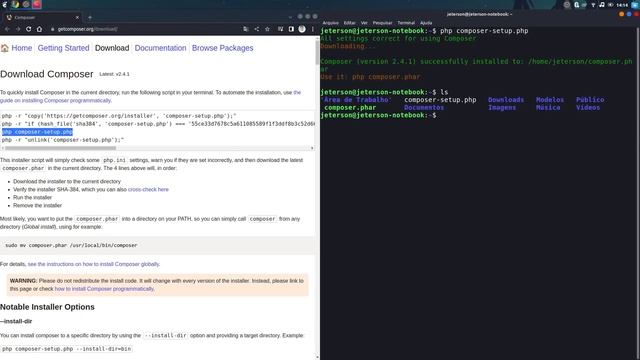Open the terminal Ver menu

[x=364, y=23]
